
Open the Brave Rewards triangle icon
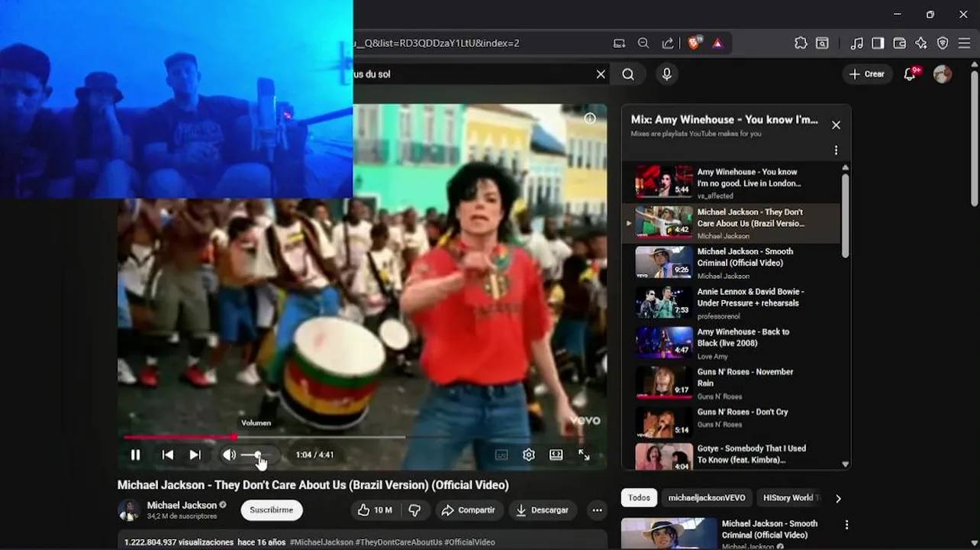(x=717, y=44)
